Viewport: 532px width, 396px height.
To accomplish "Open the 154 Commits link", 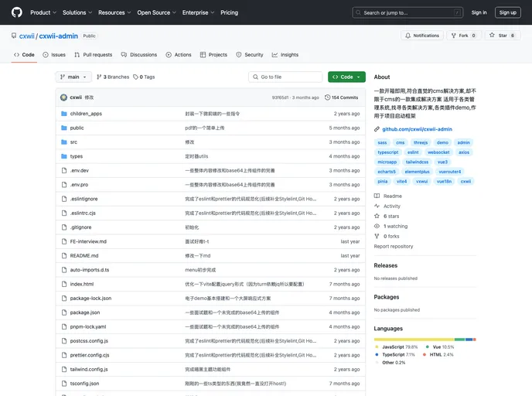I will [341, 97].
